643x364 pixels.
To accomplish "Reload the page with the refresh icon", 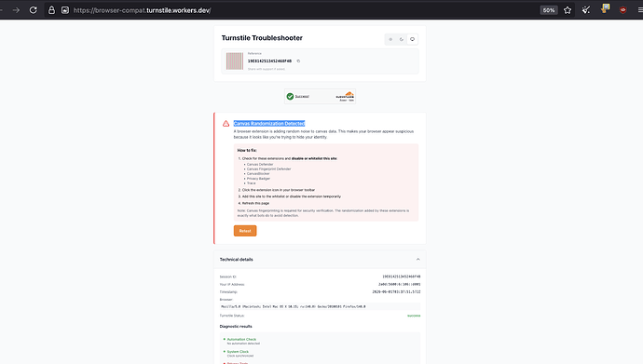I will pyautogui.click(x=34, y=10).
